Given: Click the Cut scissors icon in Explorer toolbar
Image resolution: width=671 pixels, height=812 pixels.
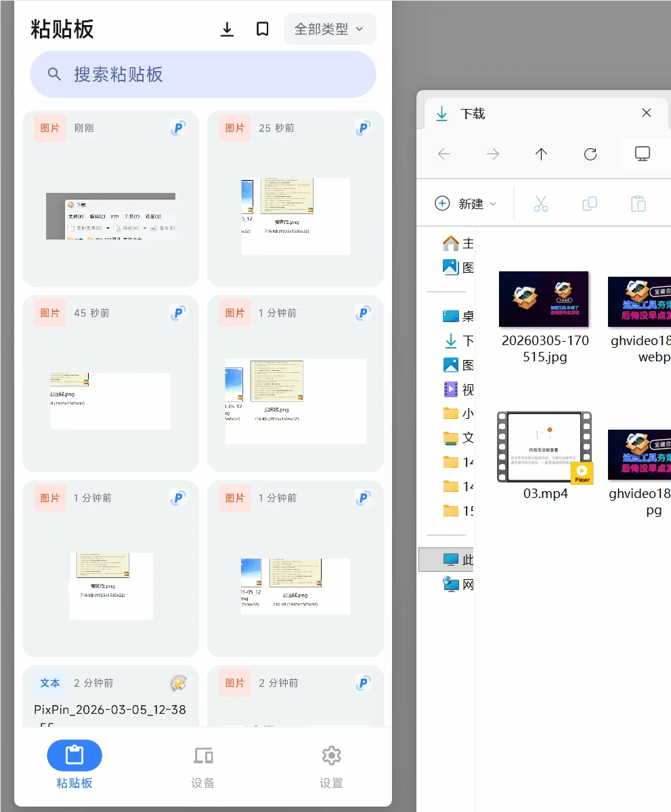Looking at the screenshot, I should click(x=540, y=204).
